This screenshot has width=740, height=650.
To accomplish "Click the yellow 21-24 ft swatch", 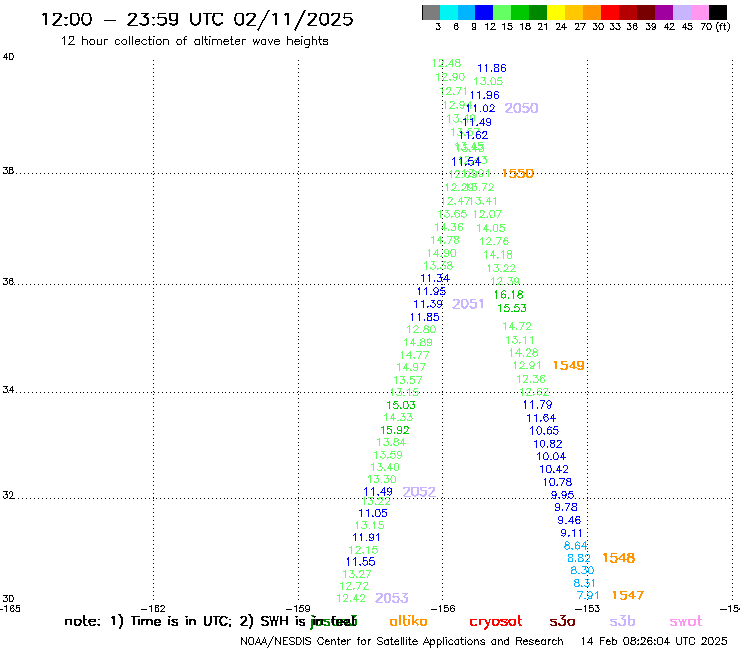I will 556,12.
